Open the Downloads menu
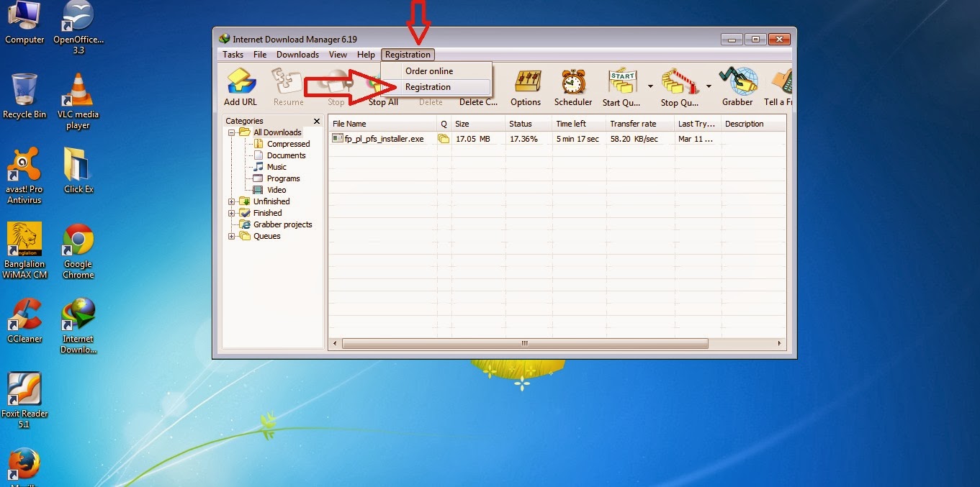 (297, 55)
